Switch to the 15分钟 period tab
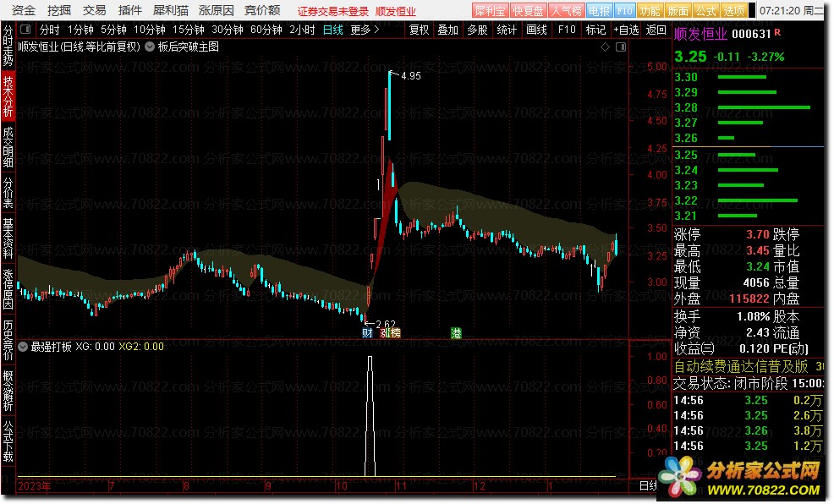This screenshot has width=834, height=504. click(x=189, y=30)
